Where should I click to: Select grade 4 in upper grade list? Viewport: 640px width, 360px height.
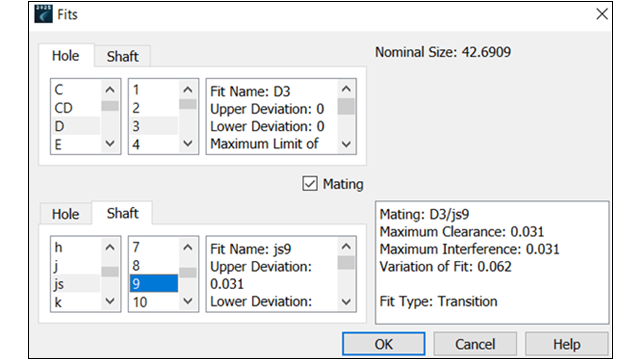pyautogui.click(x=154, y=144)
